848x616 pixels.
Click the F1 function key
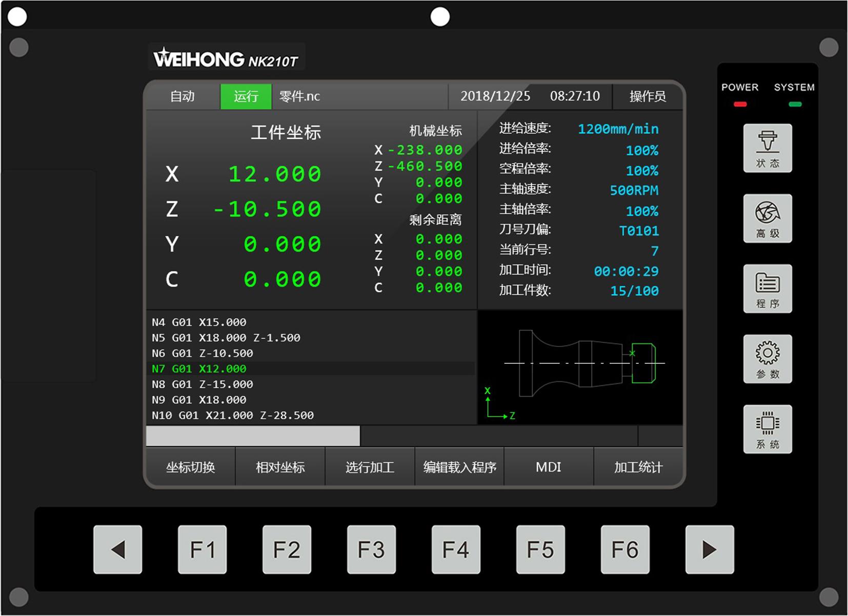tap(202, 549)
